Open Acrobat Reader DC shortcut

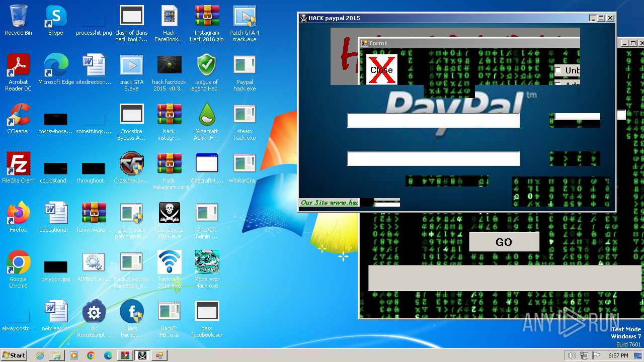click(18, 72)
